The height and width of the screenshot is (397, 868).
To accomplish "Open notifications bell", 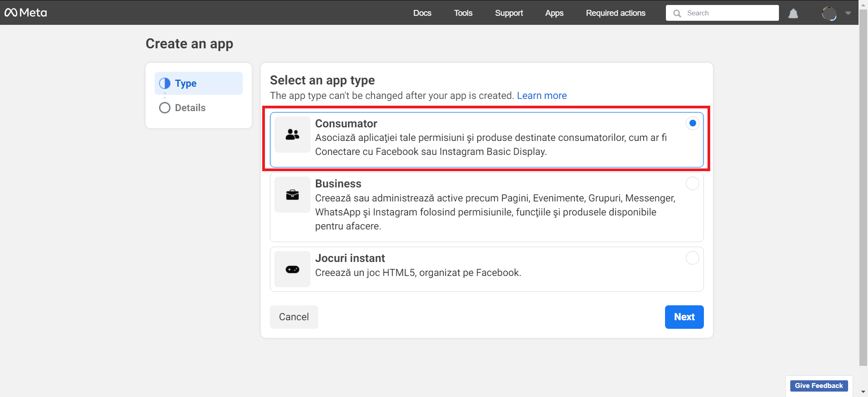I will [x=793, y=14].
